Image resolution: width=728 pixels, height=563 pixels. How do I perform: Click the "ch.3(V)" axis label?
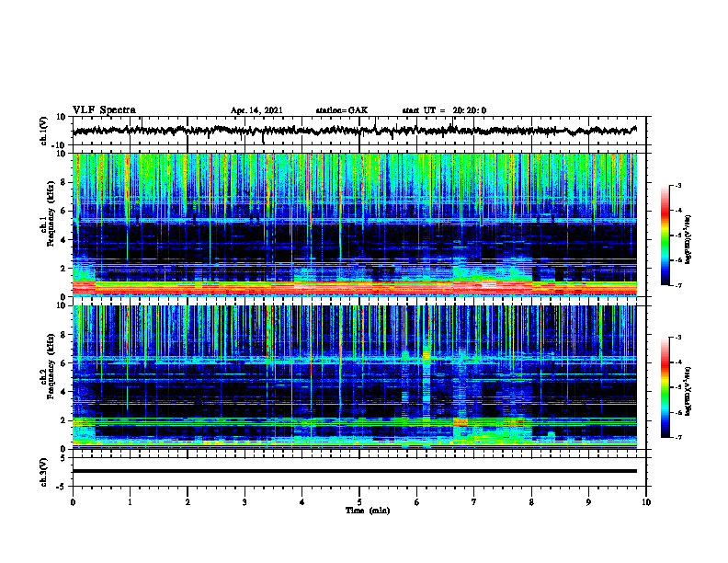click(x=44, y=472)
